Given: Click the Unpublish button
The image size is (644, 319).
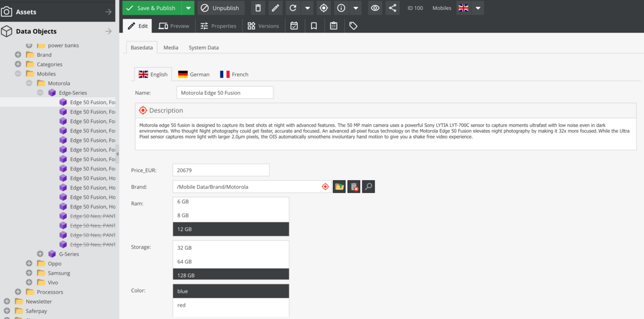Looking at the screenshot, I should (220, 8).
